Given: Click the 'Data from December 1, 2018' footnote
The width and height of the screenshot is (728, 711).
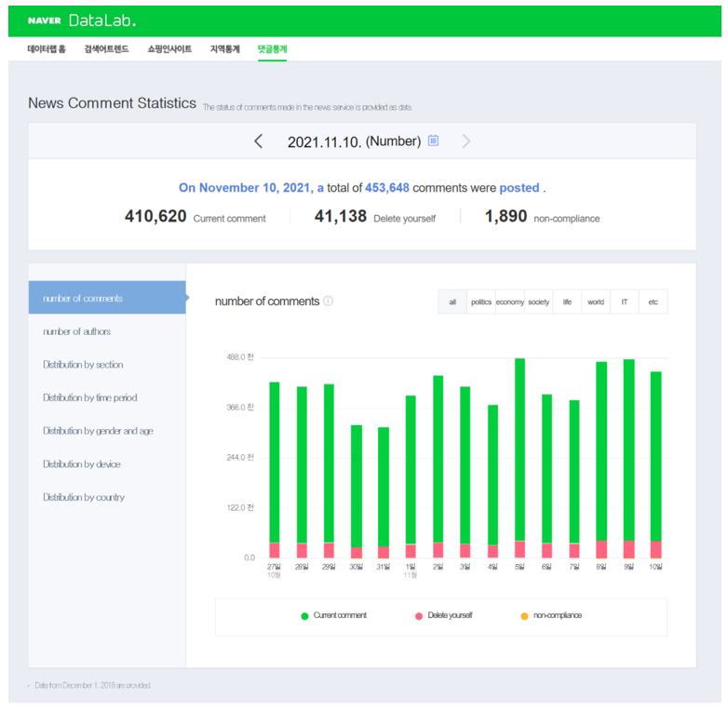Looking at the screenshot, I should click(x=93, y=685).
